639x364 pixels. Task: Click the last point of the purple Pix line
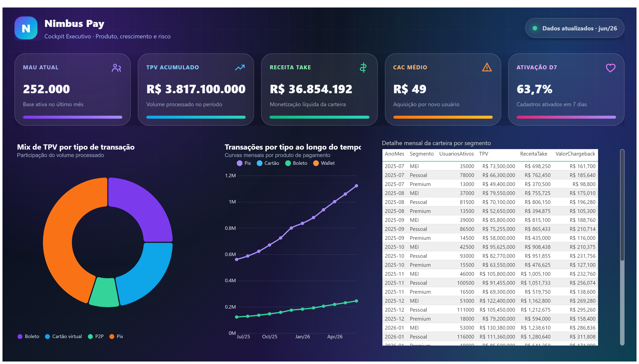(356, 186)
